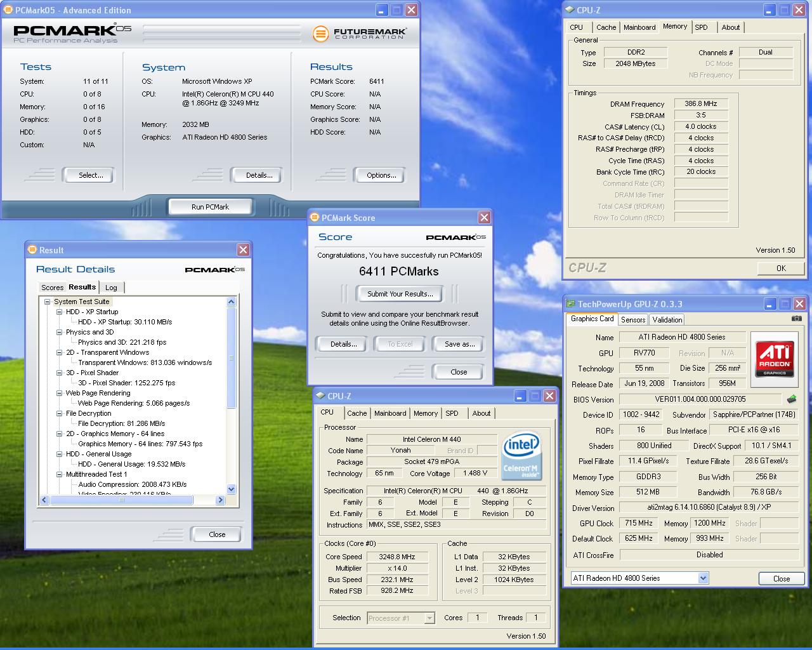Click the Result window title bar icon

32,250
